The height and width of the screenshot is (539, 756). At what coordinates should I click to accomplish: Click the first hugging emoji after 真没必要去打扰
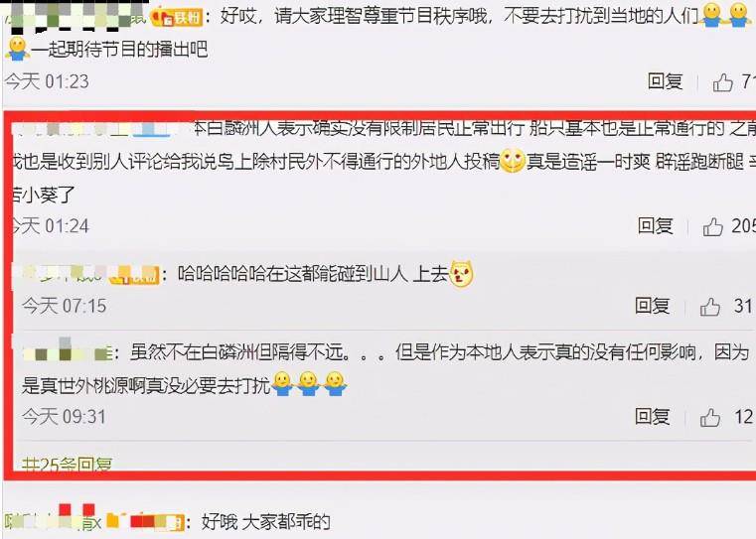coord(282,384)
